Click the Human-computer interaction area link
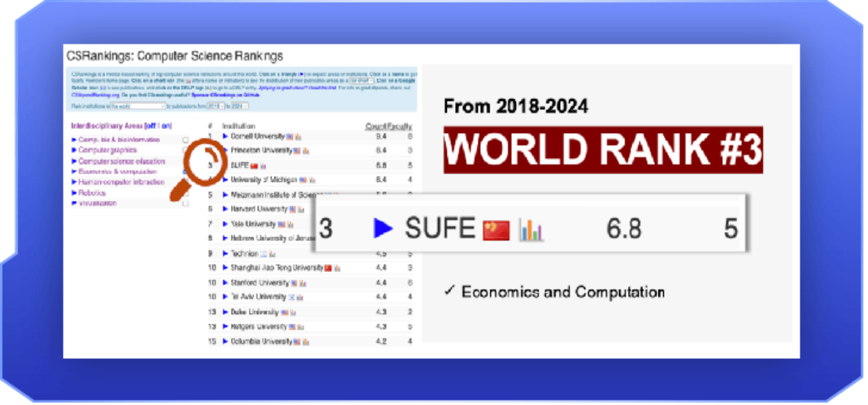The height and width of the screenshot is (405, 868). click(x=121, y=182)
